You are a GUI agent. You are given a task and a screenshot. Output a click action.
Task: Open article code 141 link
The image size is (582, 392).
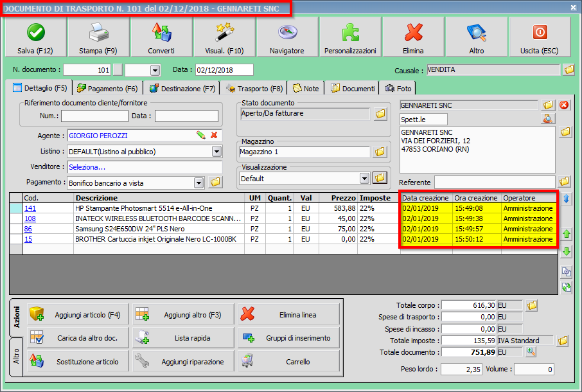pos(30,208)
